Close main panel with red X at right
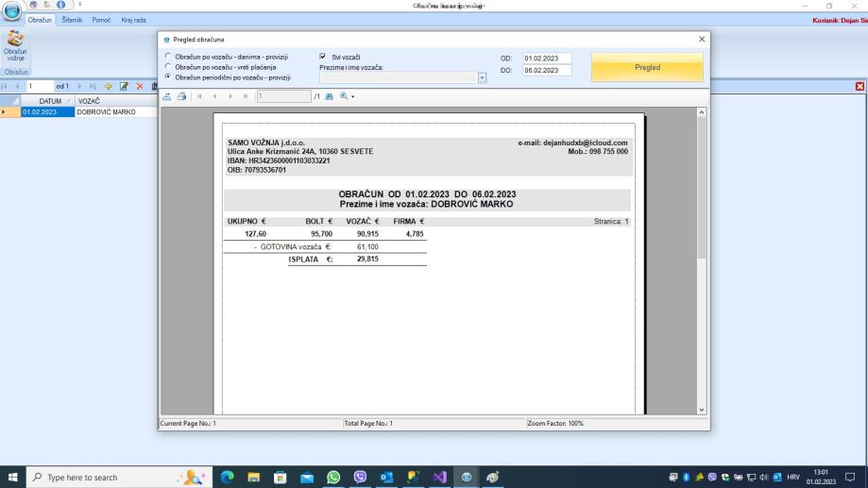Image resolution: width=868 pixels, height=488 pixels. pyautogui.click(x=859, y=86)
